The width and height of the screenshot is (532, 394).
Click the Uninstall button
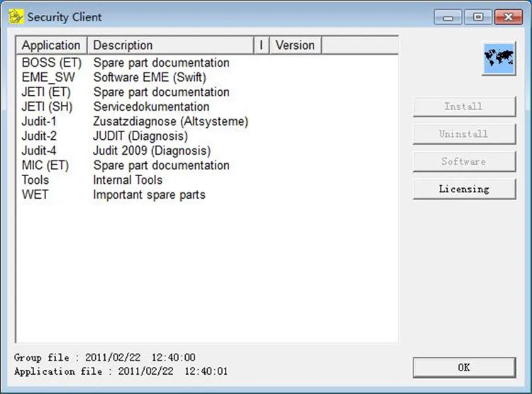[464, 134]
